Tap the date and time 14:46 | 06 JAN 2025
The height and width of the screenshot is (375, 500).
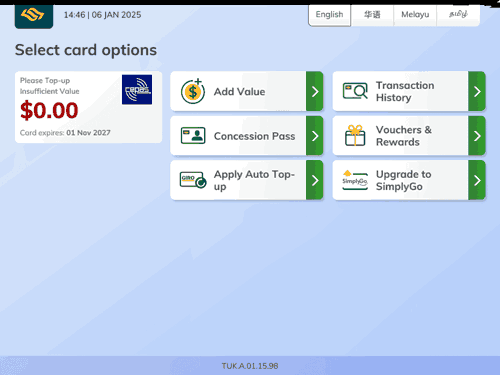pyautogui.click(x=102, y=15)
